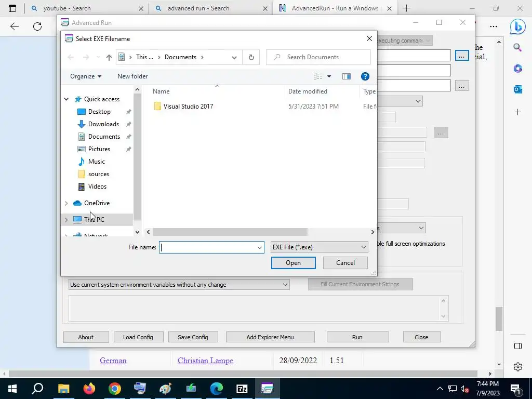This screenshot has width=532, height=399.
Task: Open 7-Zip from taskbar
Action: pos(242,389)
